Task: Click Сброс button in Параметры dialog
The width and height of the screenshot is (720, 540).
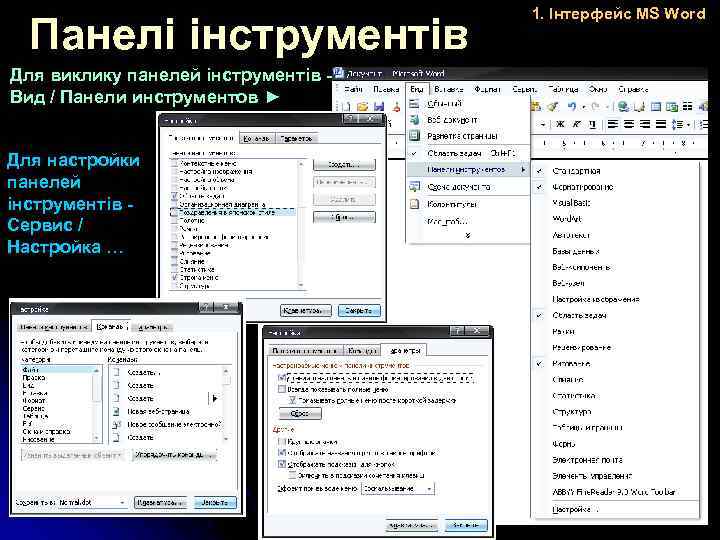Action: (300, 413)
